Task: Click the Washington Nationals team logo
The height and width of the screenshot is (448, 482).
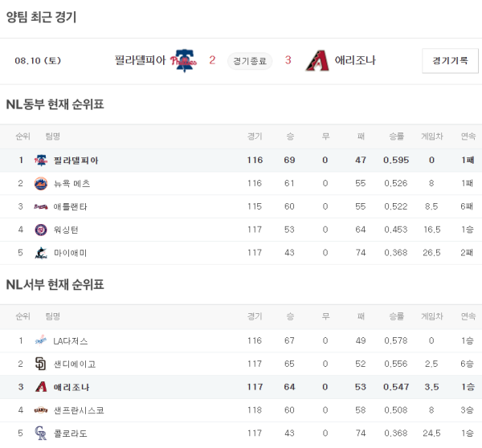Action: tap(41, 230)
